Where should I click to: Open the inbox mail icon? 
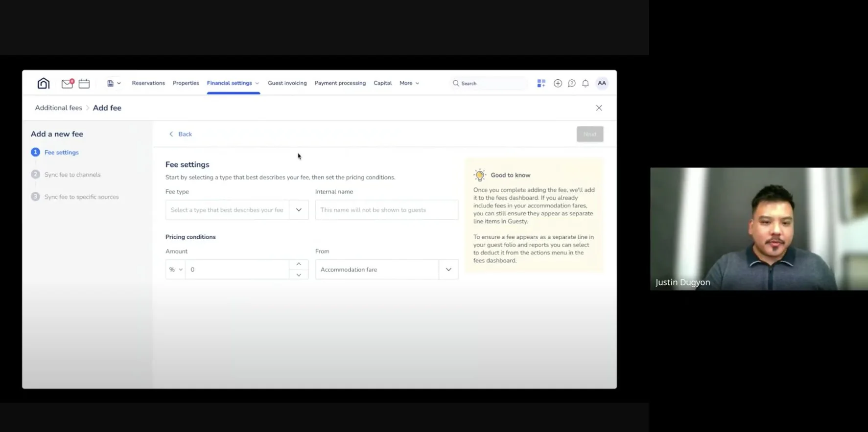[x=68, y=83]
